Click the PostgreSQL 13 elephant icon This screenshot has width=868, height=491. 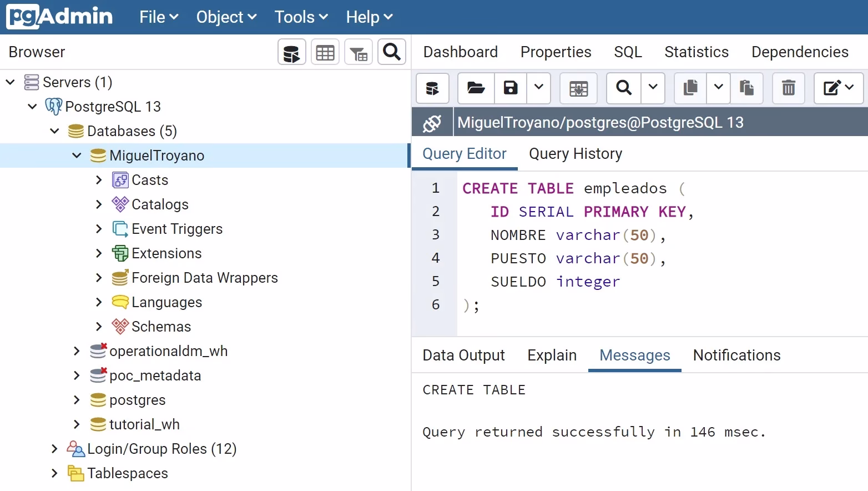tap(54, 107)
